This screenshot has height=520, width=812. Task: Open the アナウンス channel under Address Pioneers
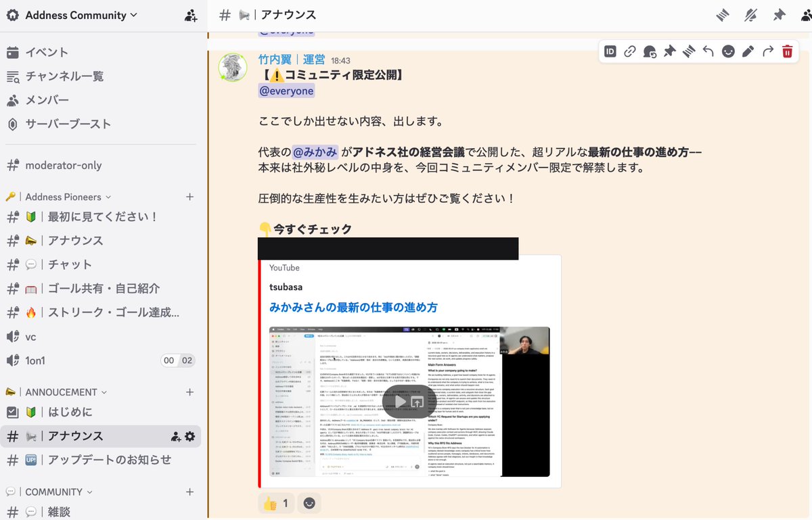(101, 241)
